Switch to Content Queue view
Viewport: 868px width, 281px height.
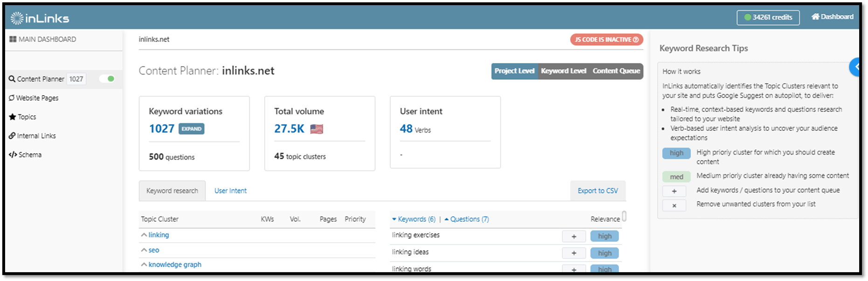pos(616,71)
